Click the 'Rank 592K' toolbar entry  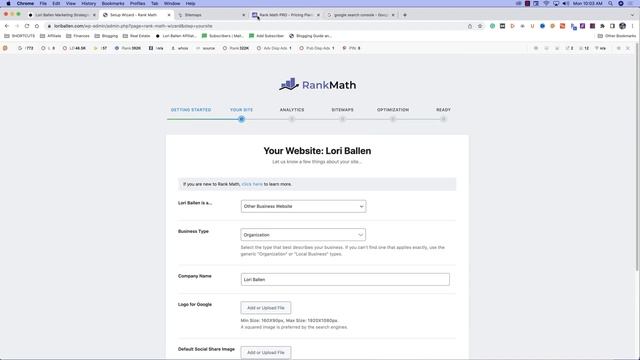tap(128, 48)
